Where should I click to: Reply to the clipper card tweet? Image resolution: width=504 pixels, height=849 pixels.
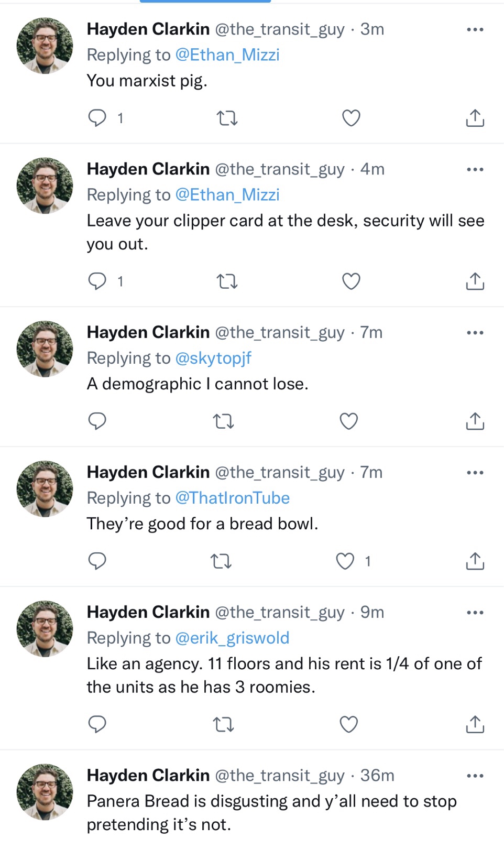(97, 281)
